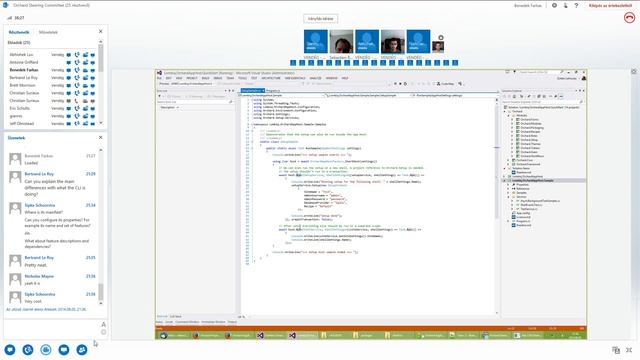Screen dimensions: 640x360
Task: Close the Üzenetek chat panel
Action: coord(101,138)
